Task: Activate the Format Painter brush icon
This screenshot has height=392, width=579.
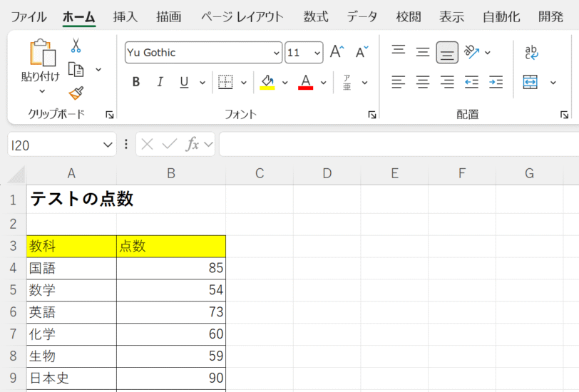Action: [x=76, y=93]
